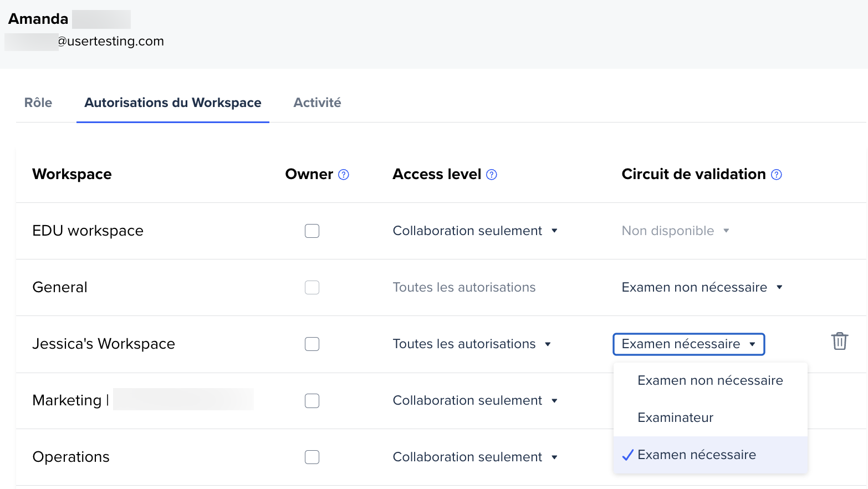
Task: Click the Access level help icon
Action: tap(492, 175)
